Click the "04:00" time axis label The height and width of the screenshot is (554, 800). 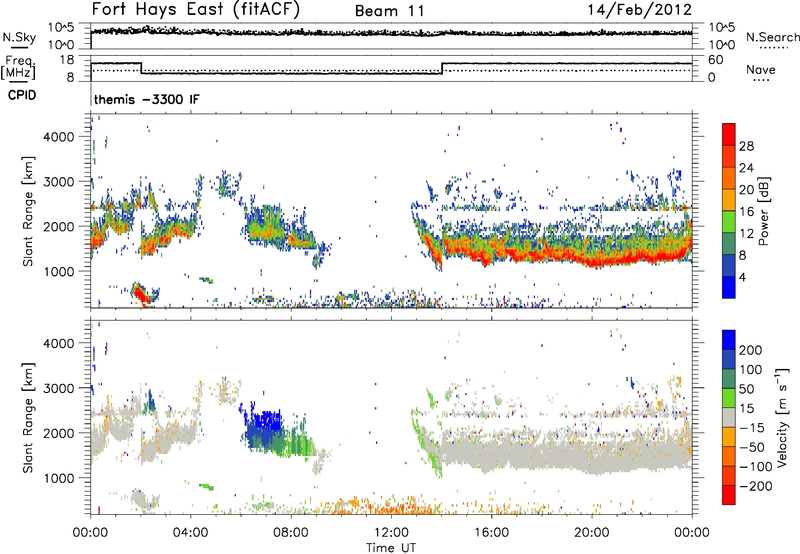click(190, 533)
